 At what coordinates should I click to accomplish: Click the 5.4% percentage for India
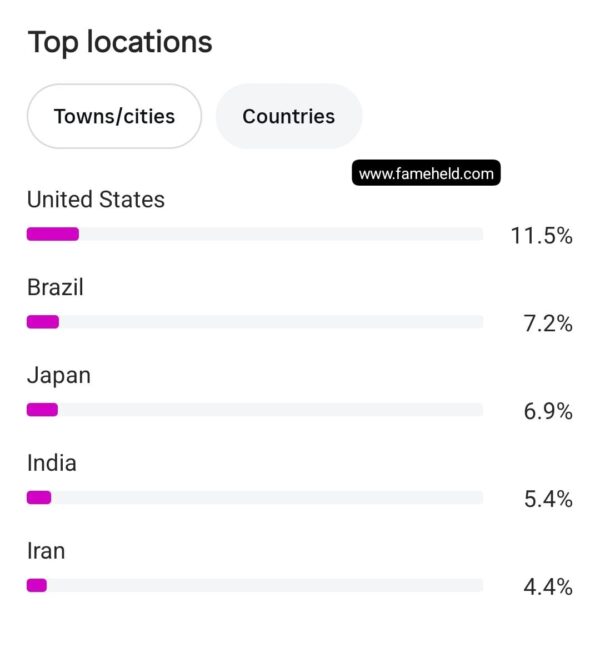[x=548, y=499]
